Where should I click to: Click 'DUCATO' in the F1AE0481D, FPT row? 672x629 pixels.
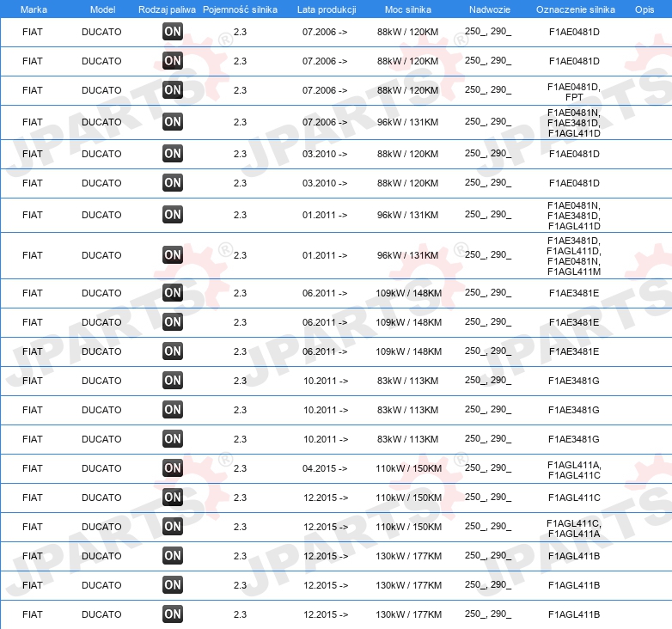pos(101,90)
